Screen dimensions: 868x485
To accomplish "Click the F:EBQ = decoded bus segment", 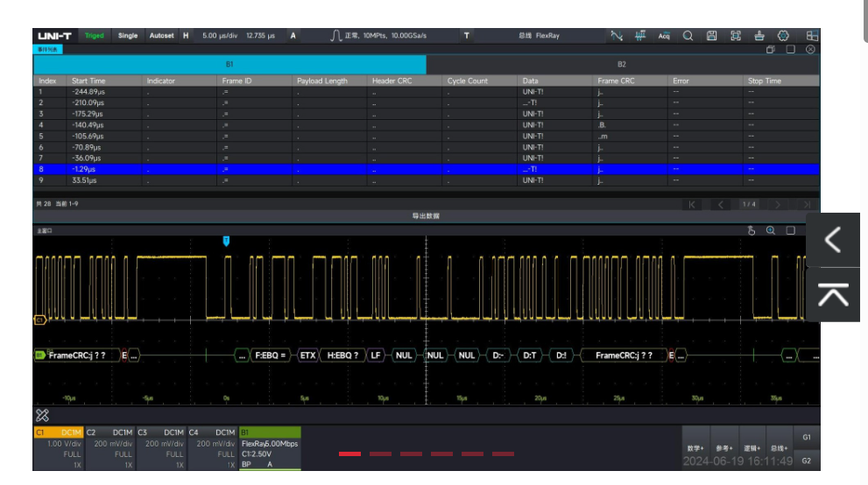I will [x=270, y=355].
